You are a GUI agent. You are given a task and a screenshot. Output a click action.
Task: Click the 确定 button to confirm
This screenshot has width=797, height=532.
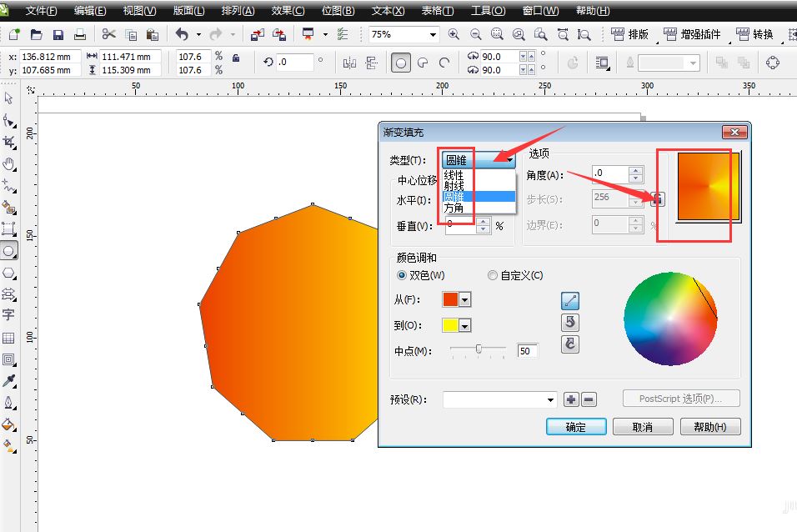pyautogui.click(x=575, y=426)
